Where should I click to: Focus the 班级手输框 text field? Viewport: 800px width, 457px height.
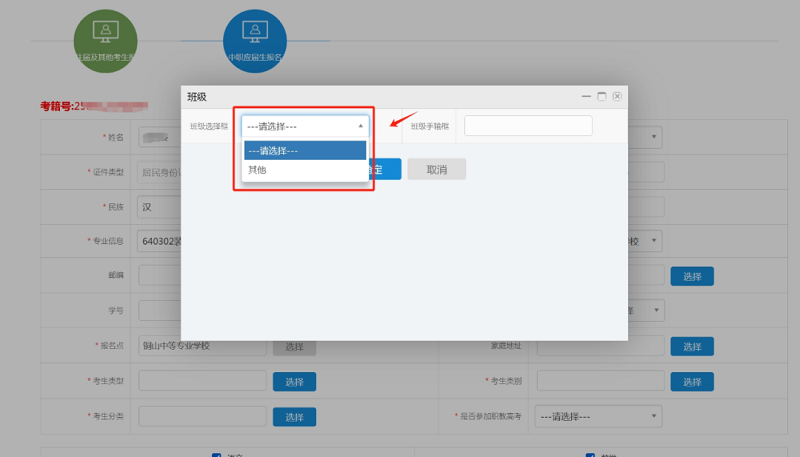click(528, 126)
